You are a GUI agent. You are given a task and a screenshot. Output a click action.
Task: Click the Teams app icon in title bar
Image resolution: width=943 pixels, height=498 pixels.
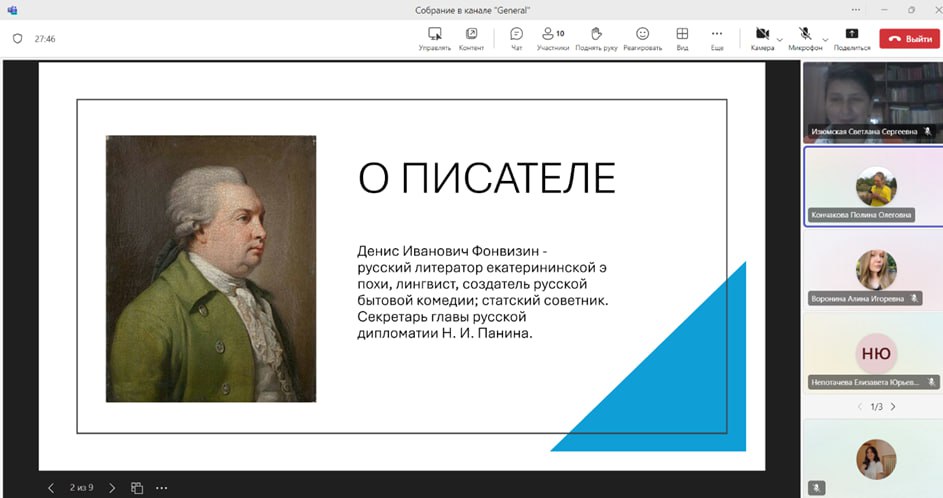13,10
